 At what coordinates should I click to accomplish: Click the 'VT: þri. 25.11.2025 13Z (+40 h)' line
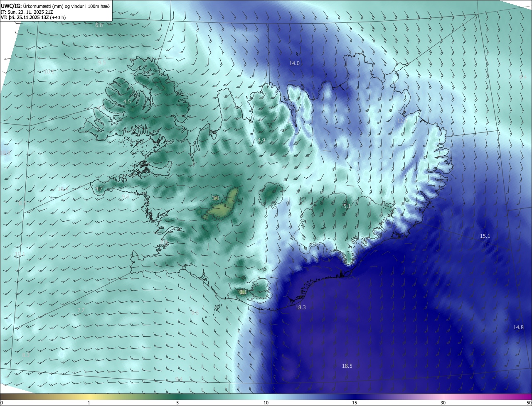coord(33,17)
